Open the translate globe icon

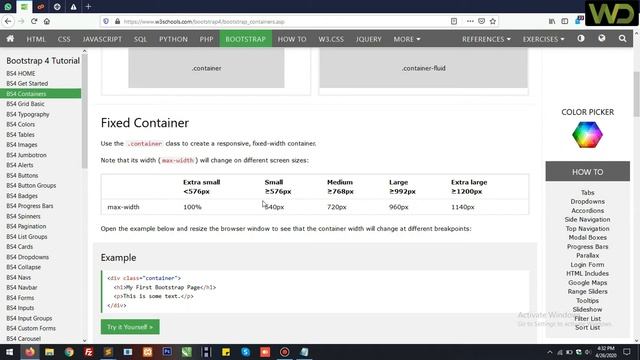click(602, 38)
